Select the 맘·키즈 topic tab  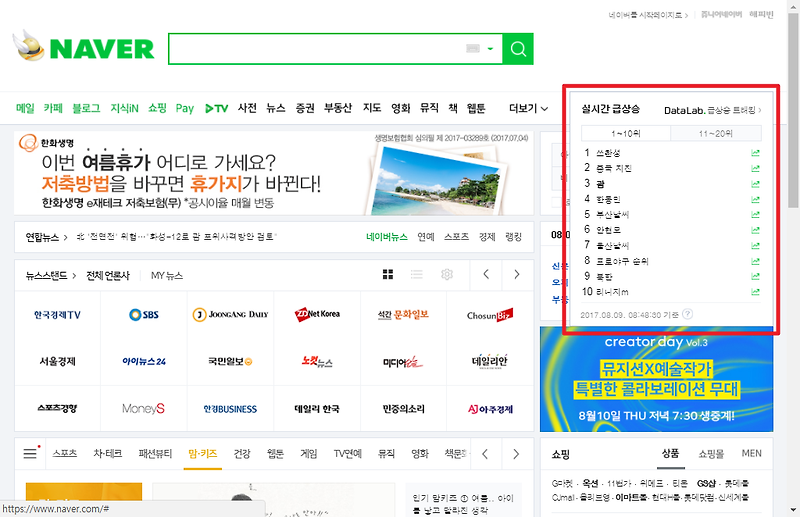tap(203, 453)
